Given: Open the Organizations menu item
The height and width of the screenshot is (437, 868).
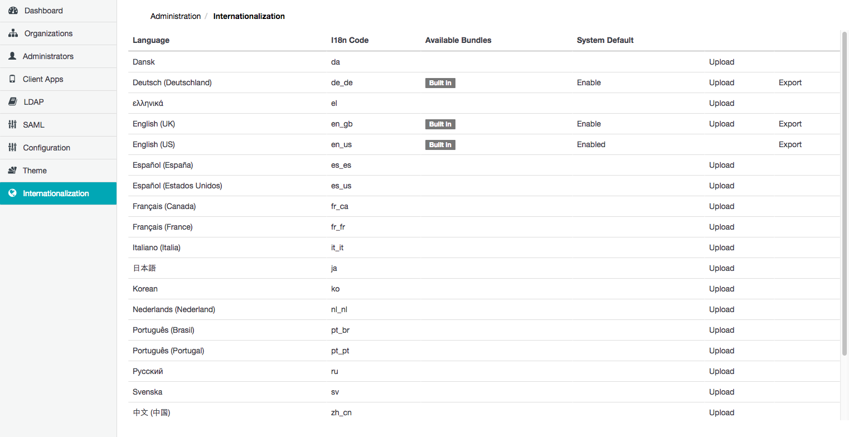Looking at the screenshot, I should [49, 33].
